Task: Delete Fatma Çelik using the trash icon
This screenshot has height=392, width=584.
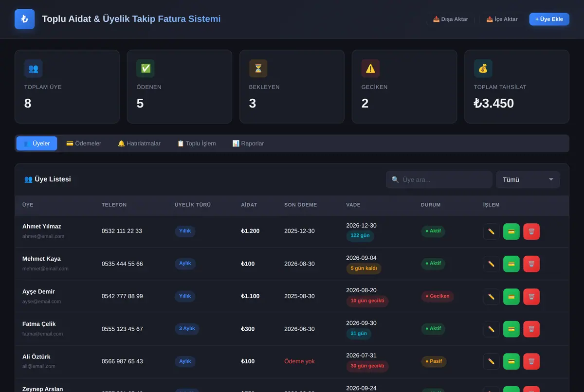Action: [531, 329]
